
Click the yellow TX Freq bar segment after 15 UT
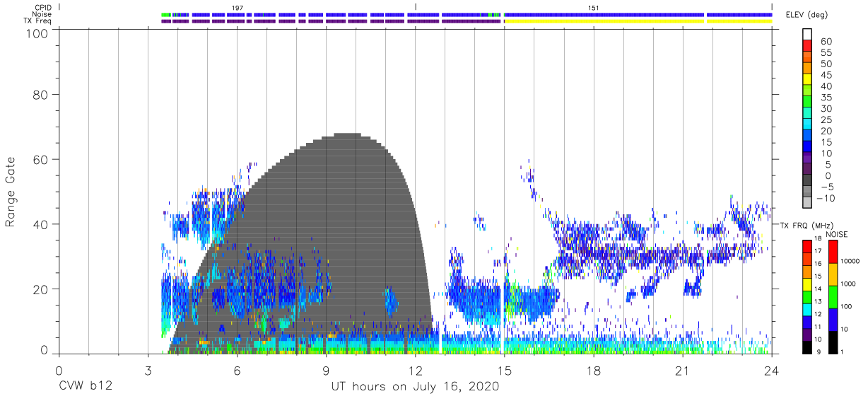[x=604, y=21]
